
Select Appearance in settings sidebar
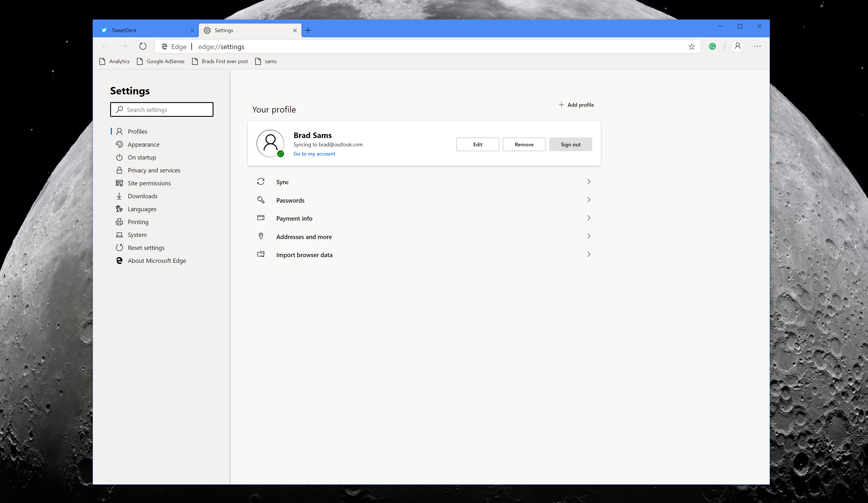tap(143, 144)
